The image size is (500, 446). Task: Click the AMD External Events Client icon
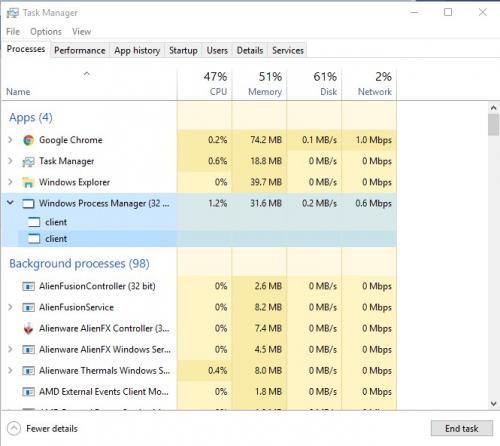(28, 392)
